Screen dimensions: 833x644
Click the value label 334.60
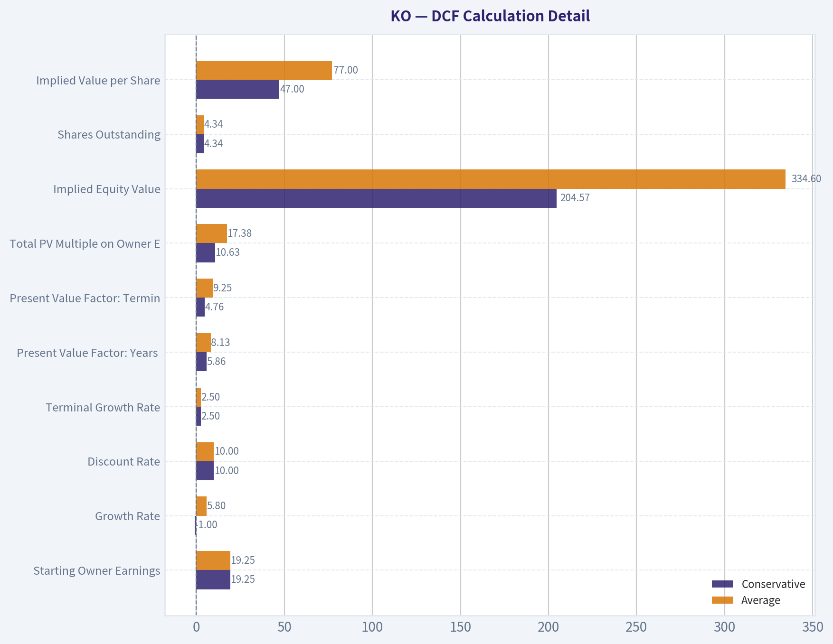pos(806,179)
